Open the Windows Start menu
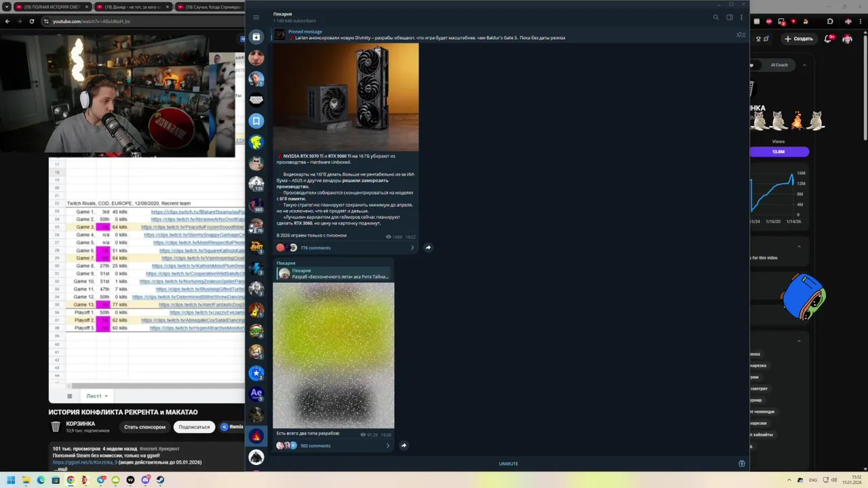The image size is (868, 488). point(10,480)
